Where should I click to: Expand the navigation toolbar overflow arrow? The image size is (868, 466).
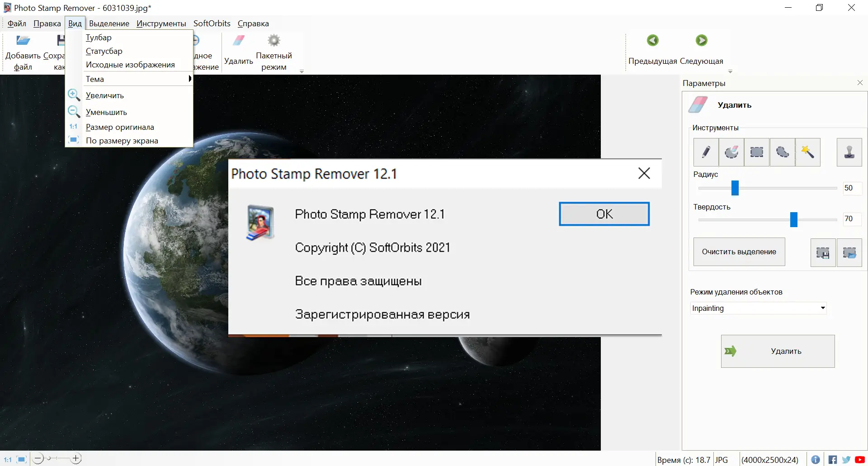tap(730, 71)
